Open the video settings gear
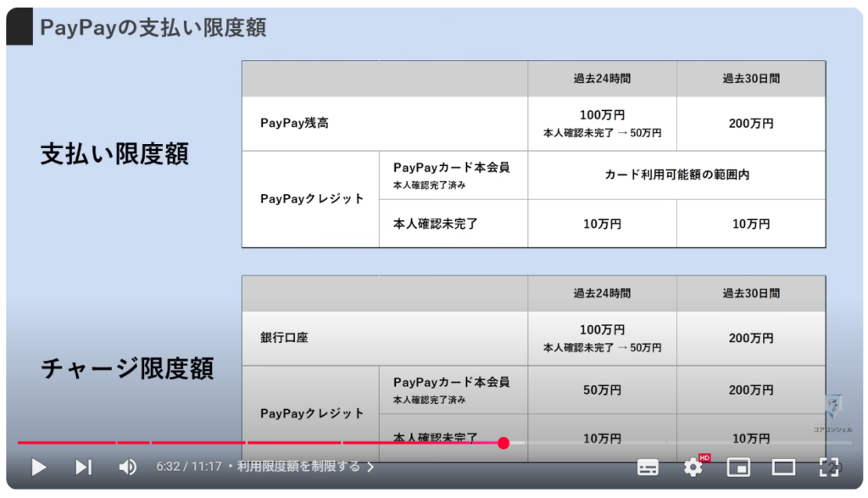Image resolution: width=868 pixels, height=498 pixels. [x=693, y=468]
